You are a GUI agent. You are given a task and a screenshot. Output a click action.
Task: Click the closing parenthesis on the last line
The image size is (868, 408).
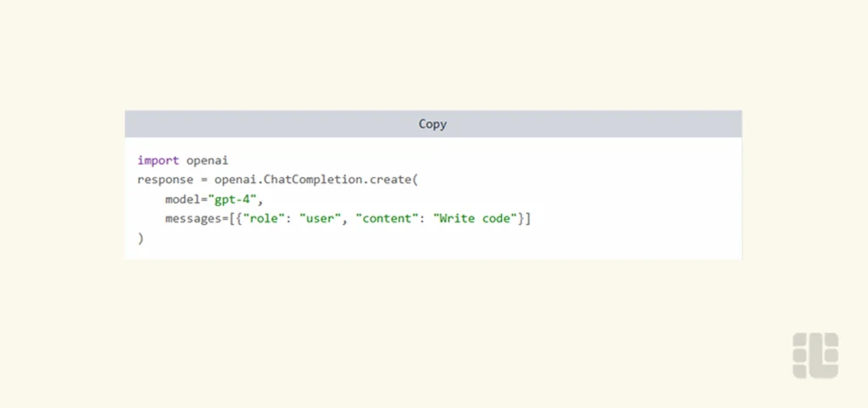click(x=141, y=238)
